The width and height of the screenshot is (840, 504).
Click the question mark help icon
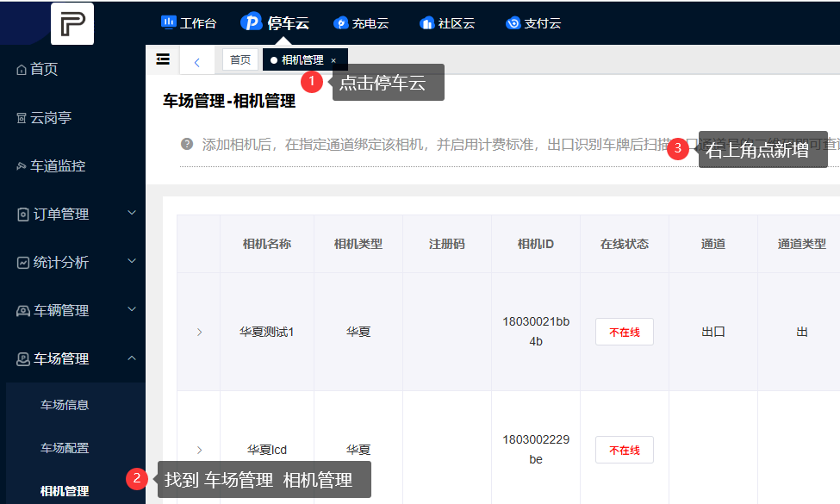[187, 144]
